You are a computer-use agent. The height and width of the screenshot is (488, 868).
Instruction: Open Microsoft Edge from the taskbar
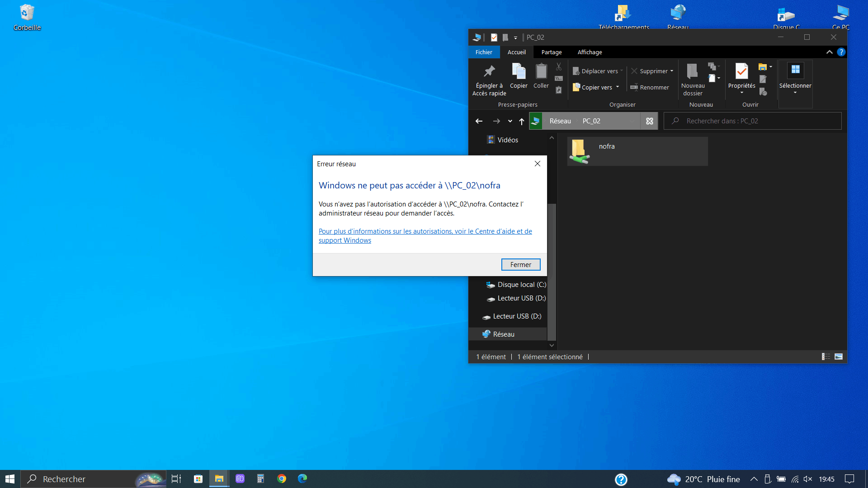click(302, 479)
